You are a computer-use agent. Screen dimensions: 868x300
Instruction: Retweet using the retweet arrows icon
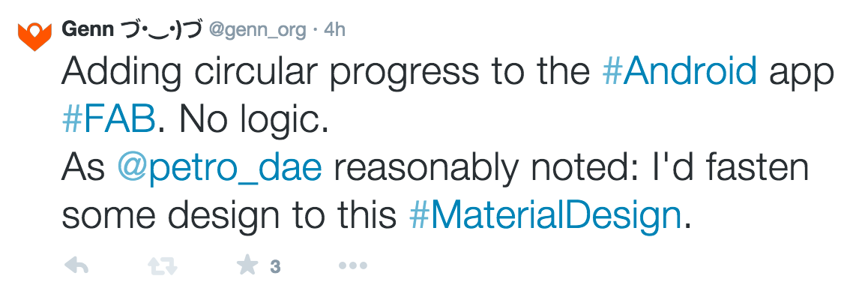coord(160,265)
